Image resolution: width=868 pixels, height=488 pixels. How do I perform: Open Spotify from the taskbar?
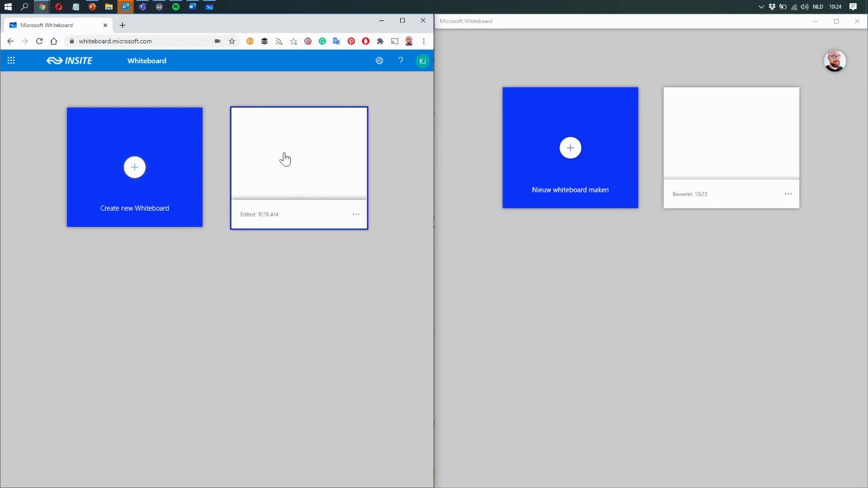click(x=176, y=7)
